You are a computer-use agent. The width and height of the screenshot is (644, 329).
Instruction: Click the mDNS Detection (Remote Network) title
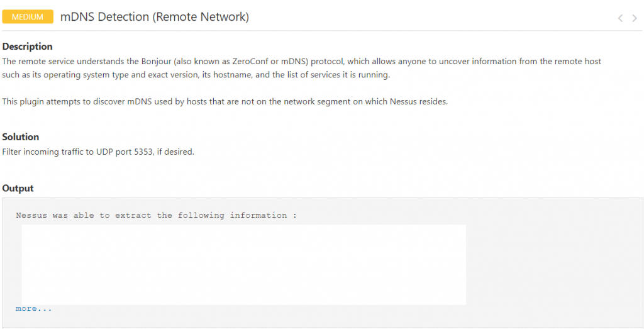coord(155,17)
